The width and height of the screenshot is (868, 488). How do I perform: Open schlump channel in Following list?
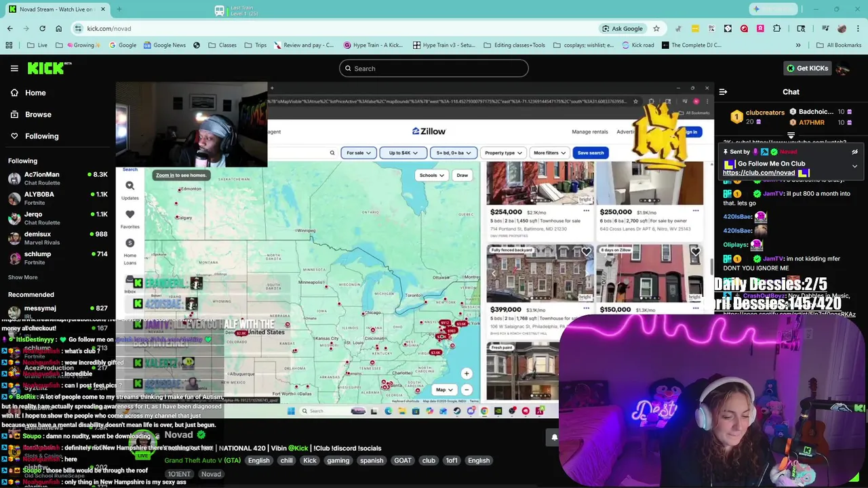[57, 258]
